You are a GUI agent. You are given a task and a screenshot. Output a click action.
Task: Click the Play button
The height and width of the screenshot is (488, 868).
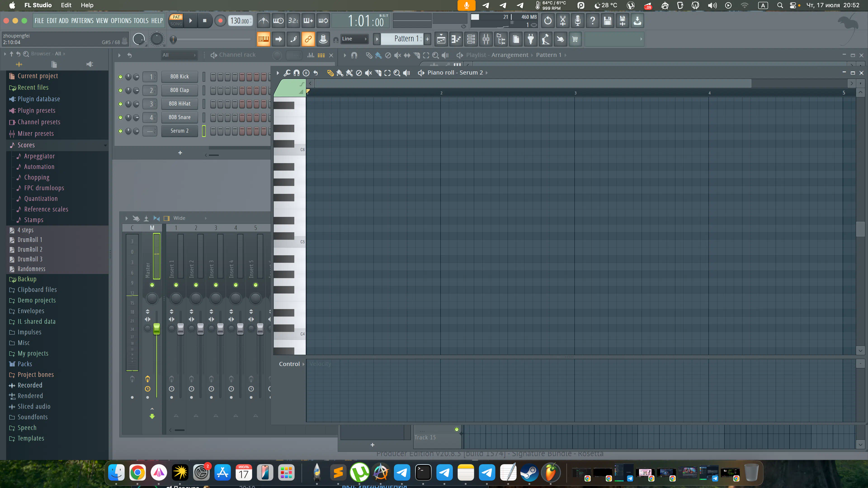click(x=190, y=21)
